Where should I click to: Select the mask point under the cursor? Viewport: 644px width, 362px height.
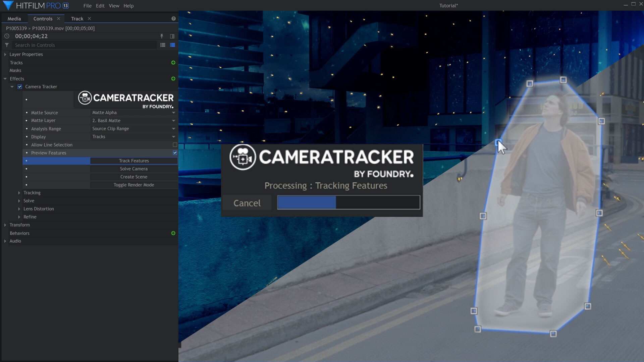click(x=498, y=142)
